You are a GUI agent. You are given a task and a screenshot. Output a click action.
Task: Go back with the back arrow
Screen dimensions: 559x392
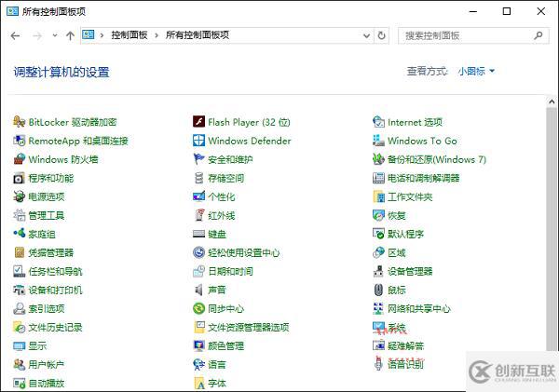(x=15, y=35)
